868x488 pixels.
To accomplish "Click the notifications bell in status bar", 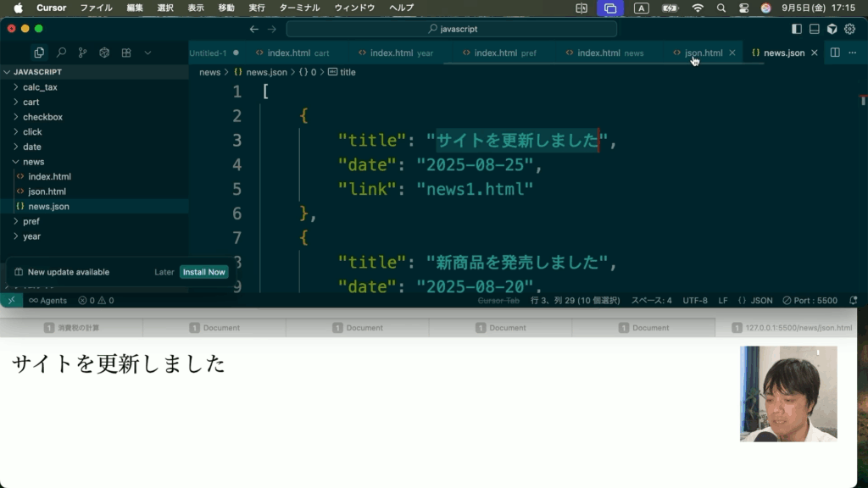I will (x=853, y=300).
